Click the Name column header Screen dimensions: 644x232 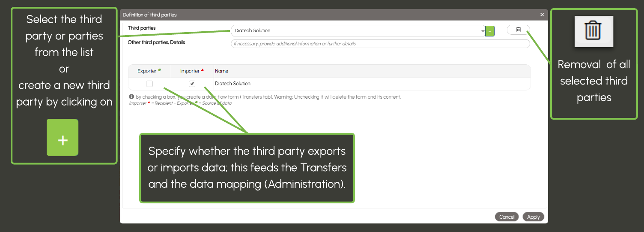(222, 71)
